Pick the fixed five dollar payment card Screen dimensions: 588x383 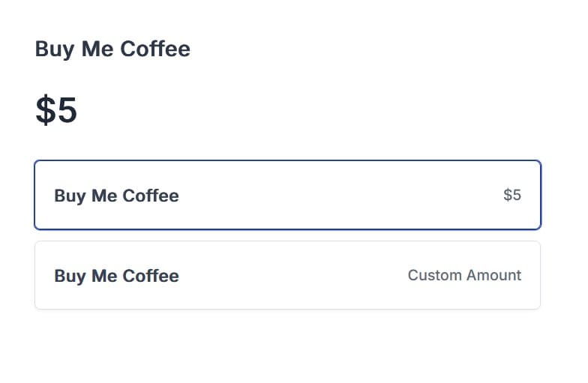[287, 195]
